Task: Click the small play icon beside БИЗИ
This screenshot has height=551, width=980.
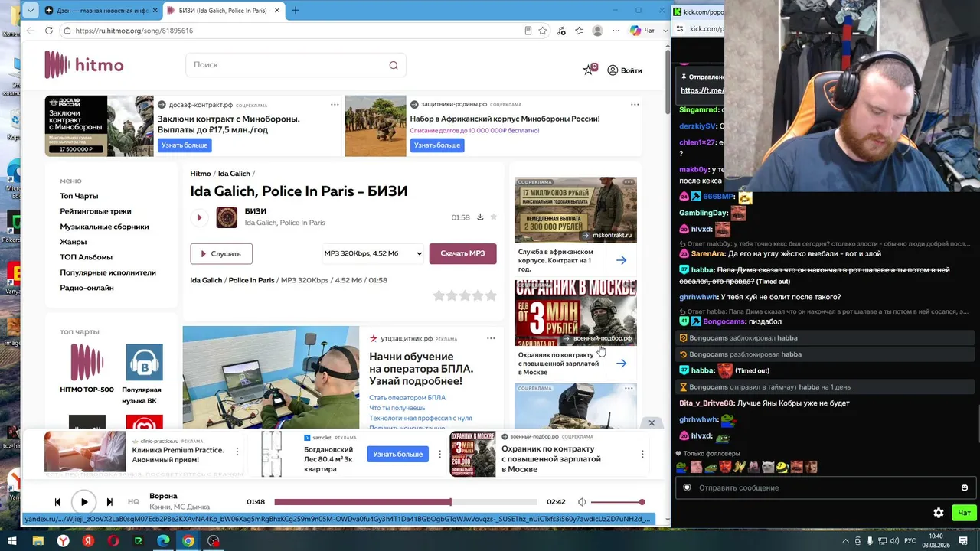Action: tap(199, 217)
